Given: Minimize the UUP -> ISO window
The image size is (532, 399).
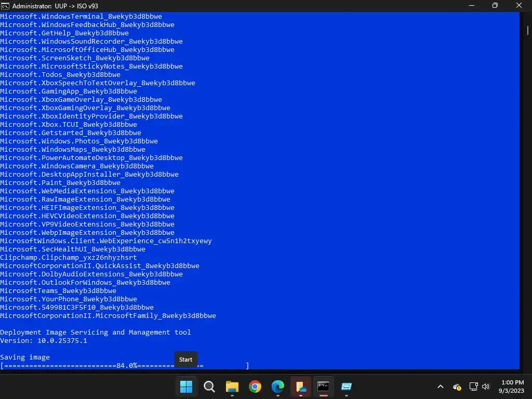Looking at the screenshot, I should tap(472, 5).
